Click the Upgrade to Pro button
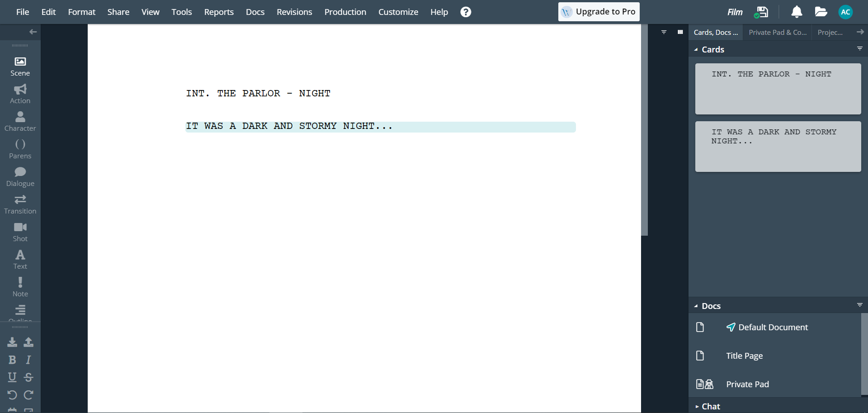868x413 pixels. (598, 12)
